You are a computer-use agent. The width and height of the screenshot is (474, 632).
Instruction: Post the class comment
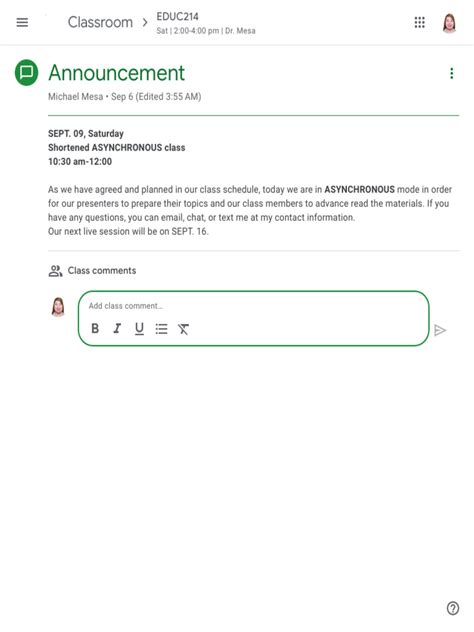click(440, 330)
